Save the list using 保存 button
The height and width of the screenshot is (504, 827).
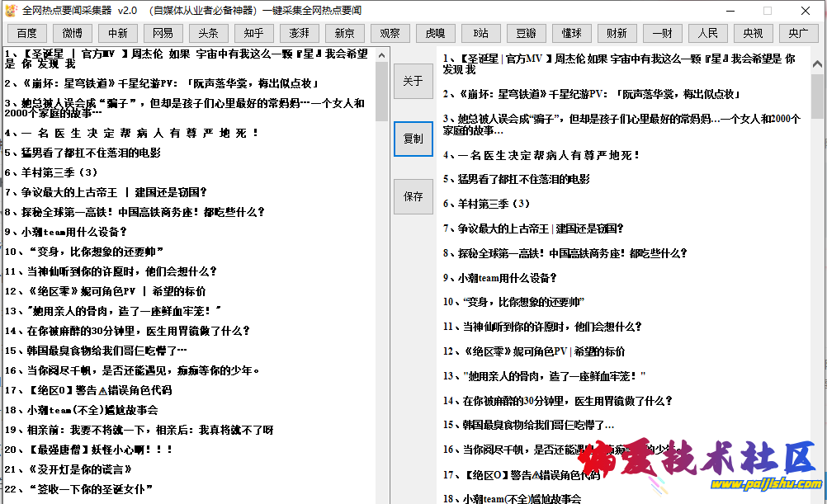coord(413,196)
